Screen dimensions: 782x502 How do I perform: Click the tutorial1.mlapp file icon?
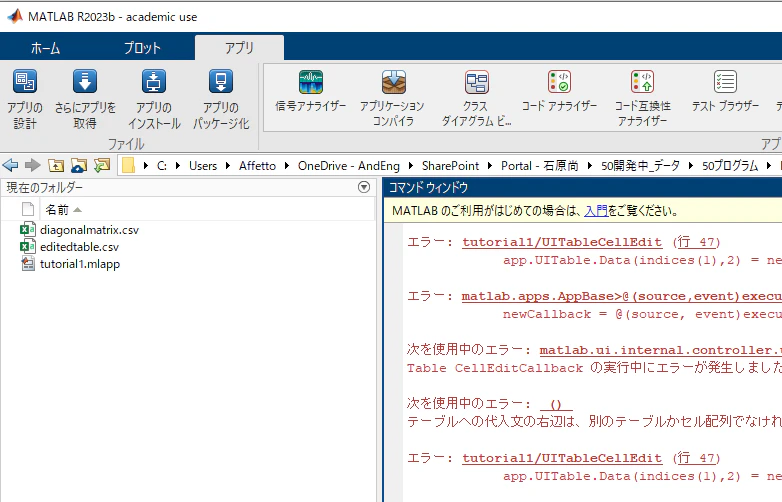click(28, 264)
